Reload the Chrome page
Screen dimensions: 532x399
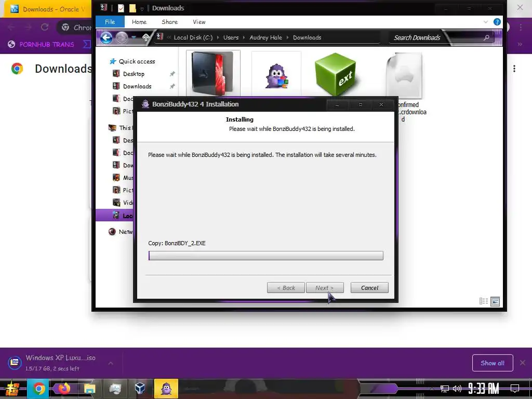[45, 27]
